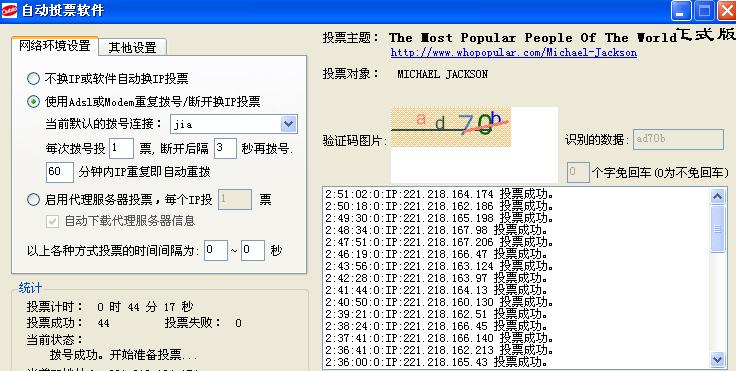Screen dimensions: 736x371
Task: Click votes per dial field showing 1
Action: (x=122, y=148)
